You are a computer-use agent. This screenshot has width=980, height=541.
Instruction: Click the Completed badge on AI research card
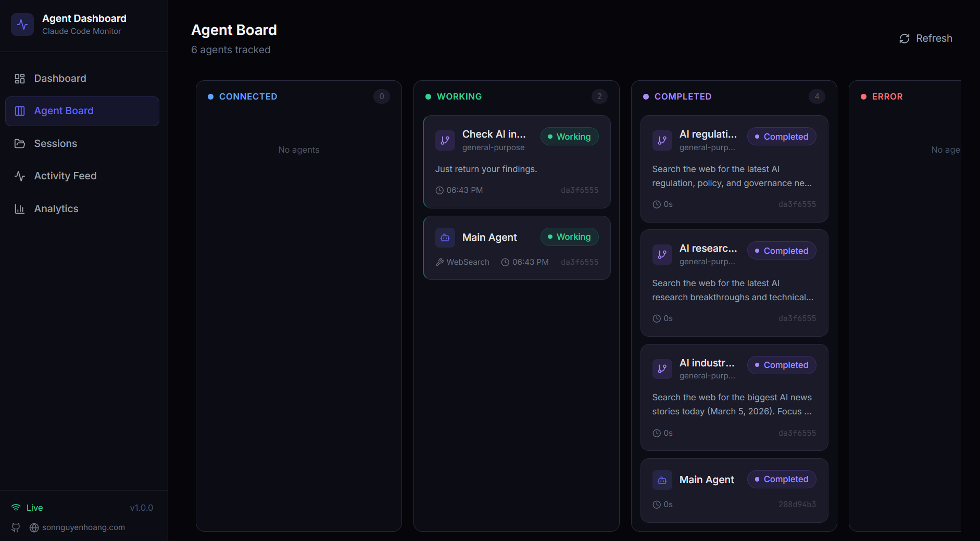pos(781,251)
